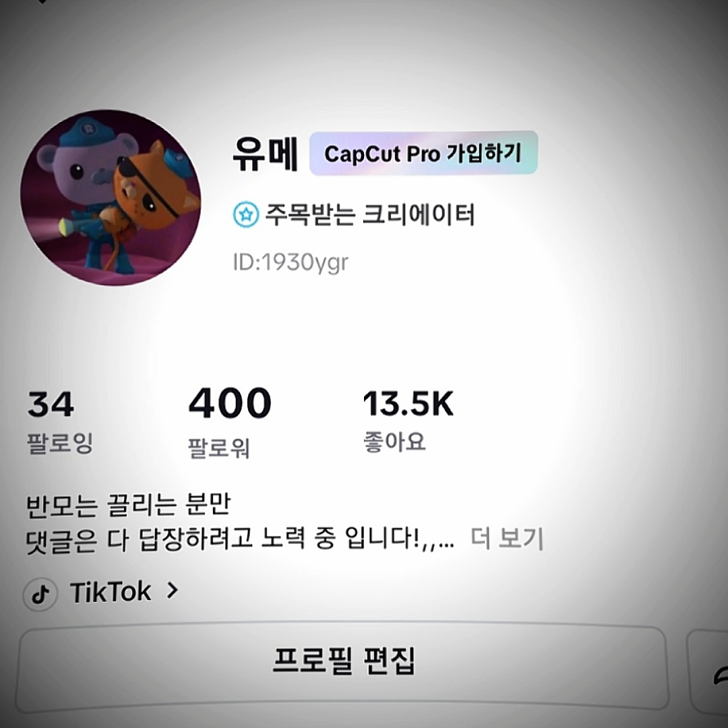Click the 프로필 편집 button
The image size is (728, 728).
(342, 664)
